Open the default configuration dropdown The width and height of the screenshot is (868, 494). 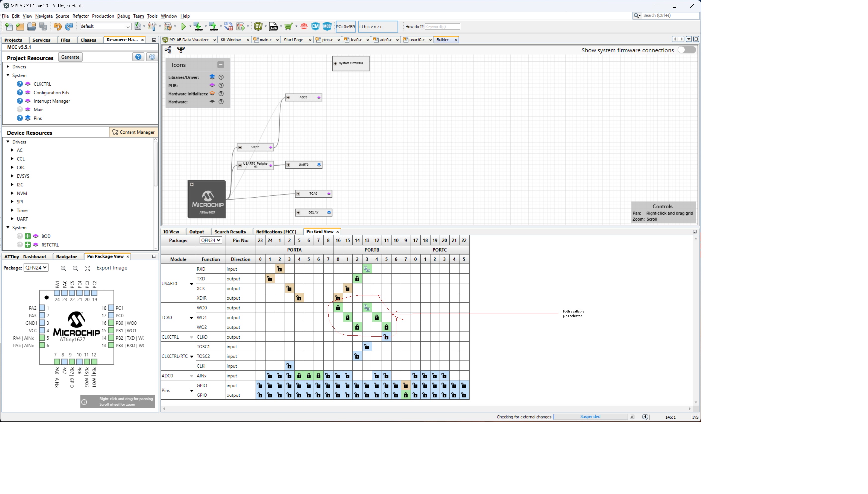[x=128, y=26]
